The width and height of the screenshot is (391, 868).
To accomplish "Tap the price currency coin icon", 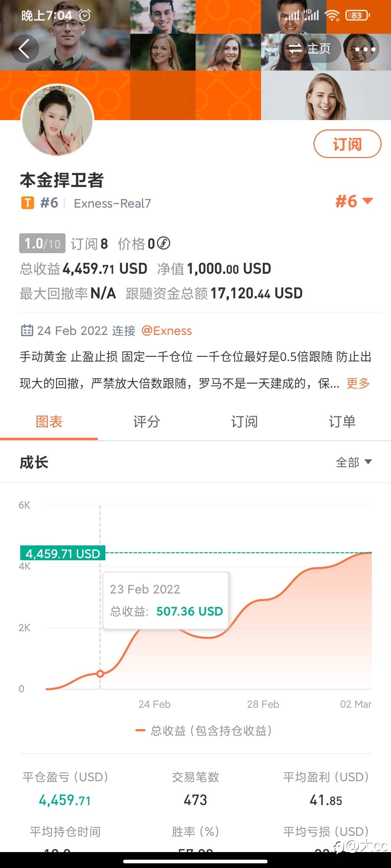I will pos(164,243).
